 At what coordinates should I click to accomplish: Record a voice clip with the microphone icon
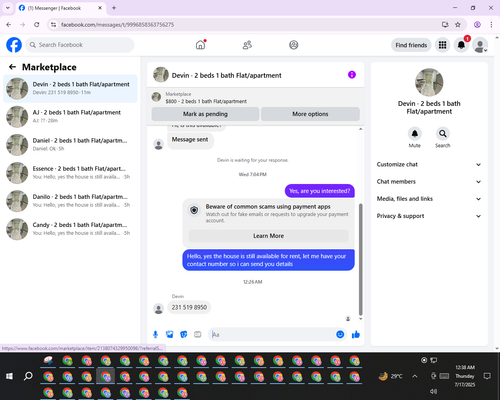point(155,334)
